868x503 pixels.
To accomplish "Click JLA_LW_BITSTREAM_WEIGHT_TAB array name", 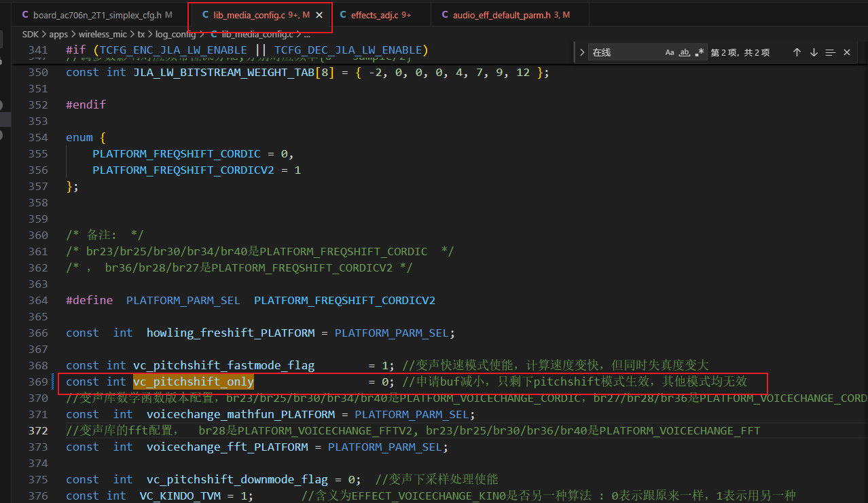I will [x=224, y=73].
